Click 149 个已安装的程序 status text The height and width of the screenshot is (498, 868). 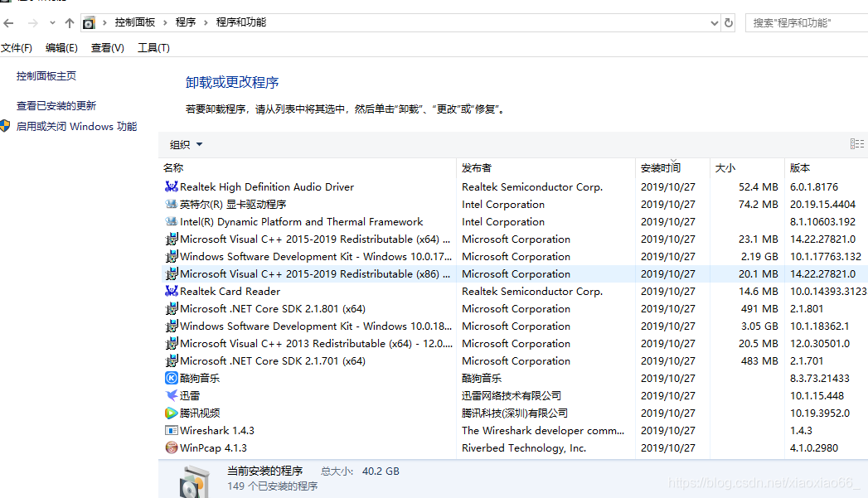(273, 486)
